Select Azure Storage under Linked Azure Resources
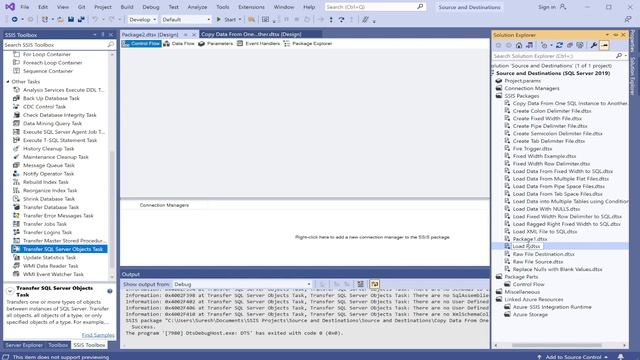The height and width of the screenshot is (360, 640). (530, 314)
